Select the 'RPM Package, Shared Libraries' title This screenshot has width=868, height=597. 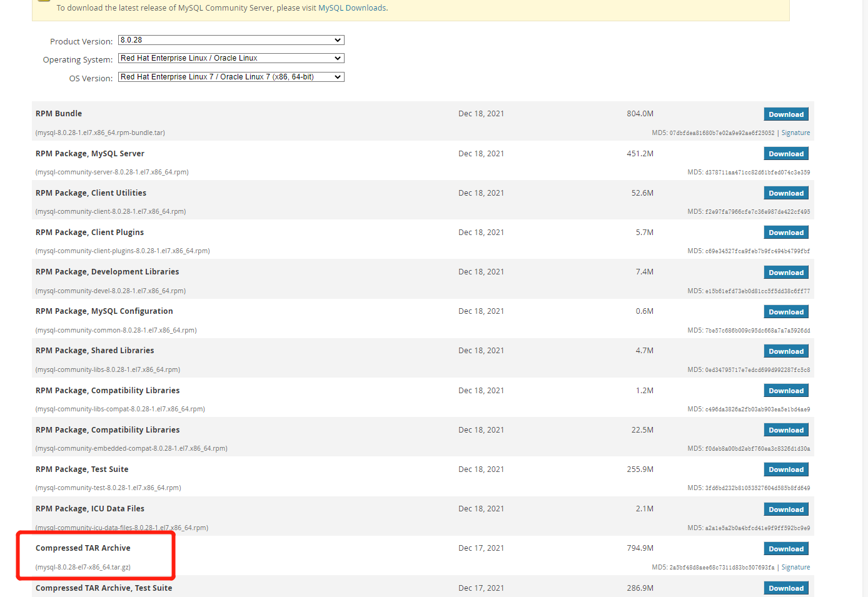point(94,351)
